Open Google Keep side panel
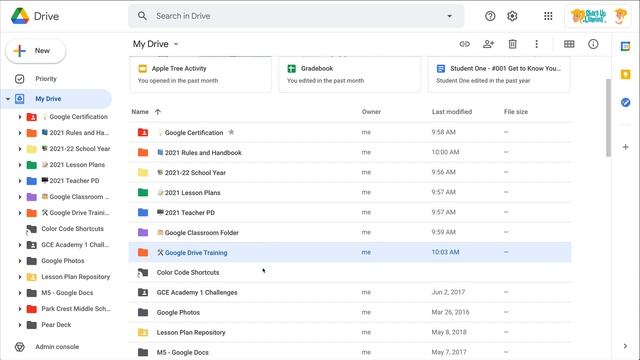The height and width of the screenshot is (360, 640). [625, 74]
